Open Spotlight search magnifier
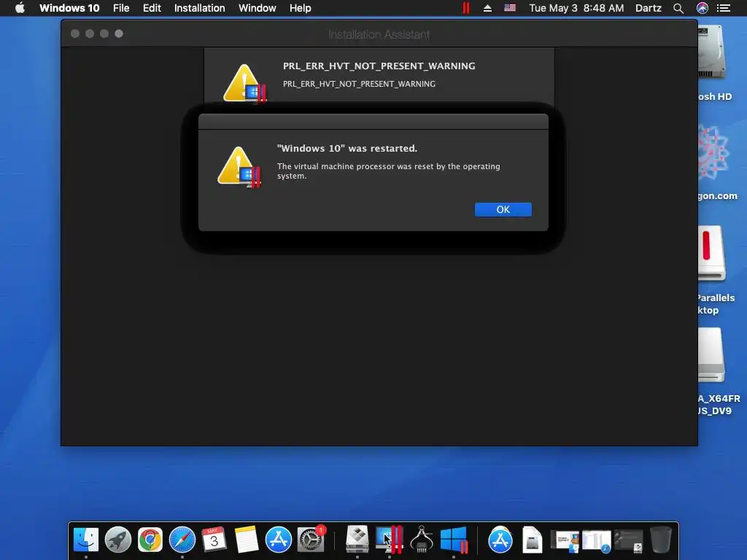 pos(678,8)
